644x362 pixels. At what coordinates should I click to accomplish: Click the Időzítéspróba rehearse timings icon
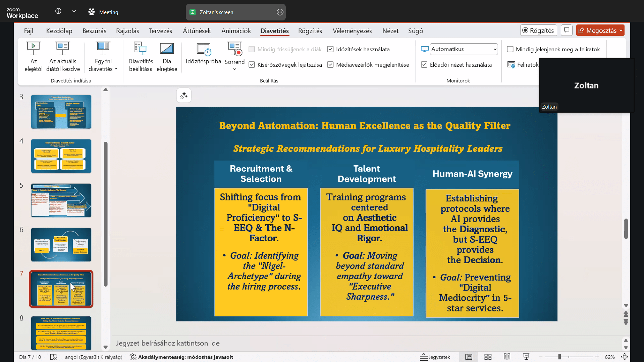pos(203,50)
